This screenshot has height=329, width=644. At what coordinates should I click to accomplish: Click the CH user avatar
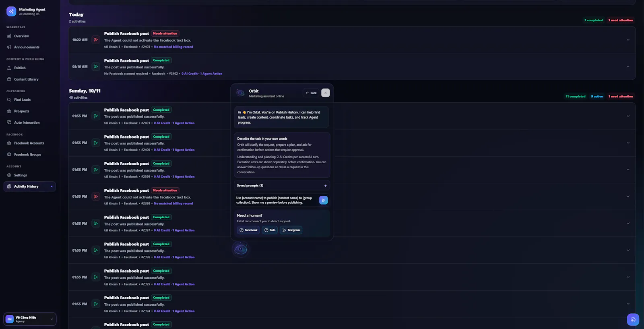[10, 319]
